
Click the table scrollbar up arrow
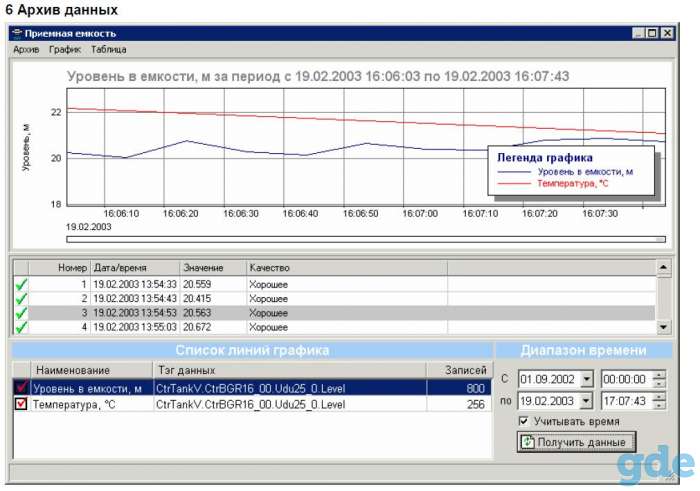pos(663,268)
